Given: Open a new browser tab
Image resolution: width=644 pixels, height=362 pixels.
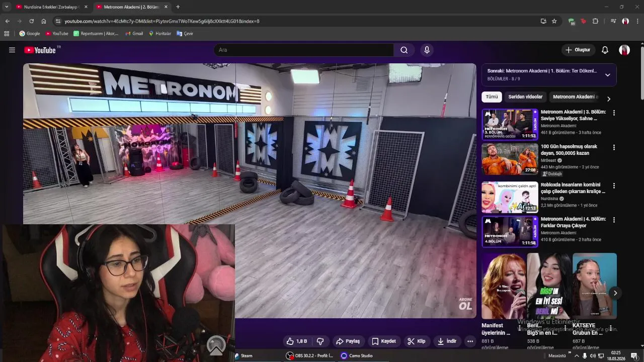Looking at the screenshot, I should point(178,7).
